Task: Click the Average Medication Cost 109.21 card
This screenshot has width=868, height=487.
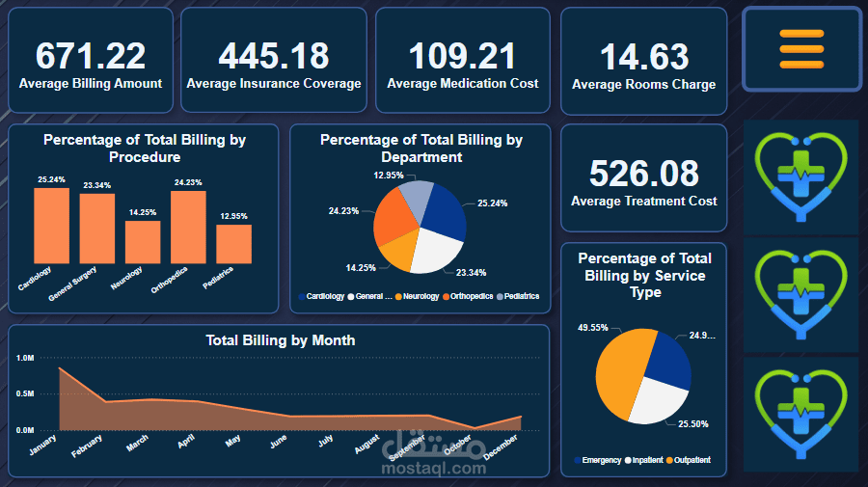Action: pos(463,61)
